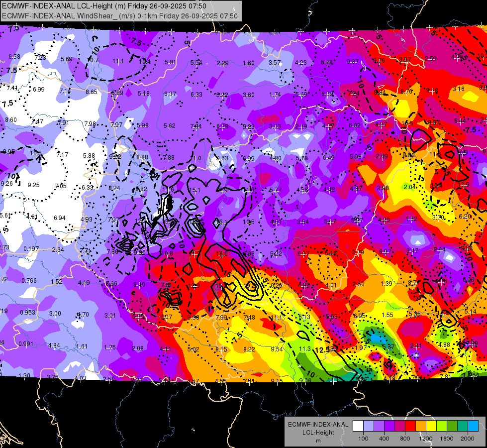Click the grid value '4.88'

click(x=444, y=344)
